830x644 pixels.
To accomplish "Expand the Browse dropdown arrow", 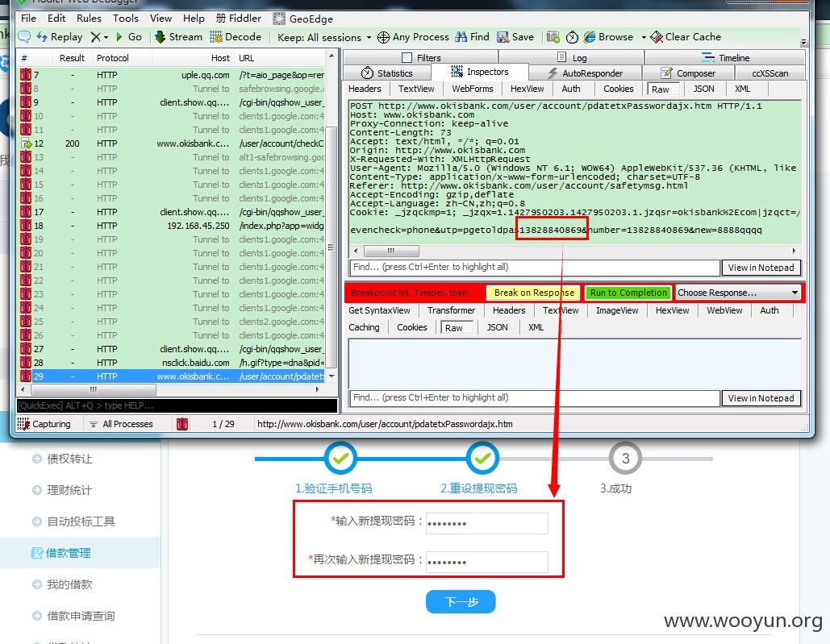I will coord(644,38).
